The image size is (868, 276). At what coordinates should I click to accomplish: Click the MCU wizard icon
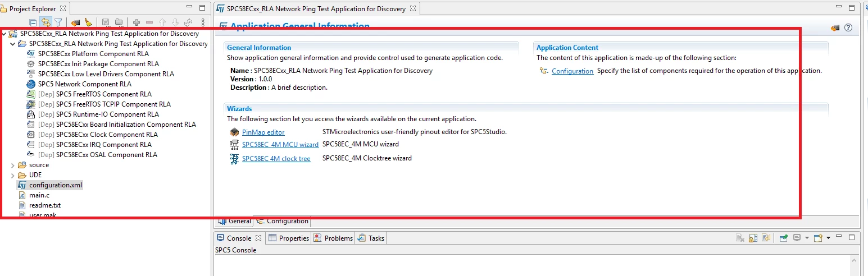point(234,145)
